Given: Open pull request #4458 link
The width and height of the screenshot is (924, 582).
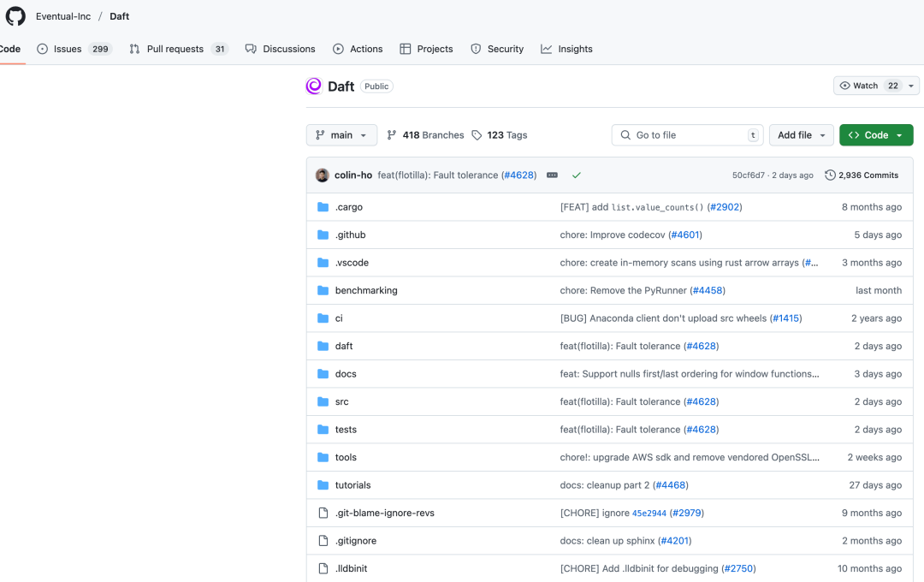Looking at the screenshot, I should tap(708, 290).
